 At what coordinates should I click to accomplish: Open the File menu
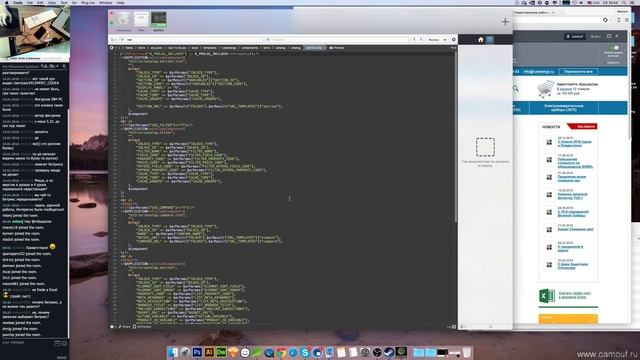click(30, 2)
